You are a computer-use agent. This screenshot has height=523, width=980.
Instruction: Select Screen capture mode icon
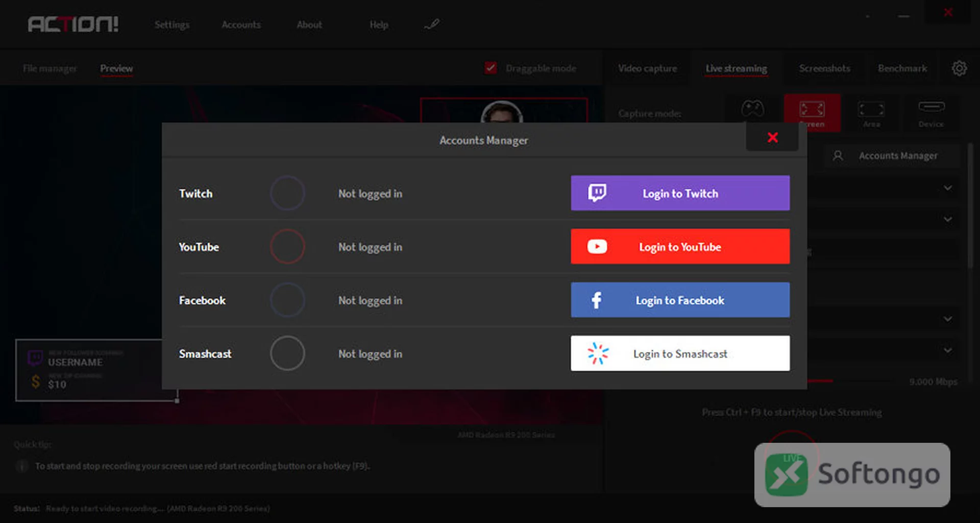point(812,113)
